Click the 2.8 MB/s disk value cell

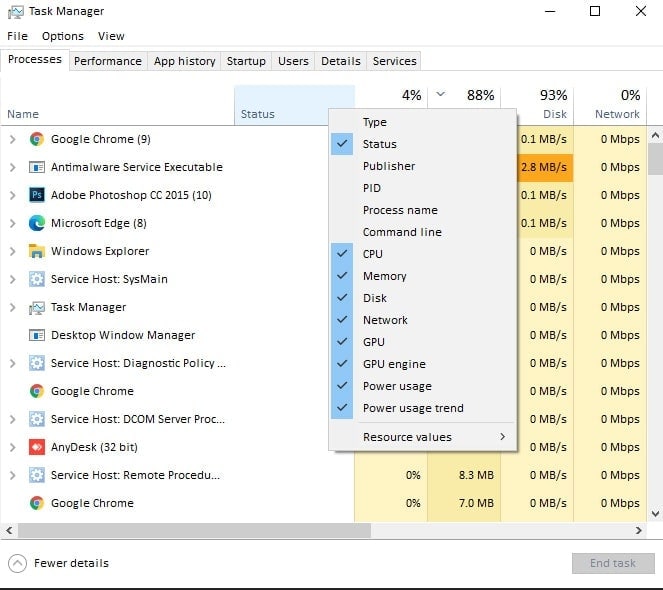545,167
